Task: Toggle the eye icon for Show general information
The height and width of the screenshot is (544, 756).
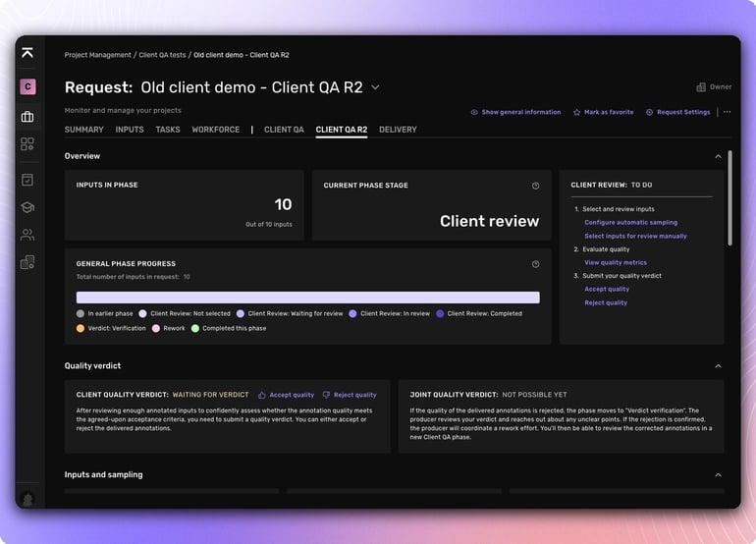Action: click(x=474, y=112)
